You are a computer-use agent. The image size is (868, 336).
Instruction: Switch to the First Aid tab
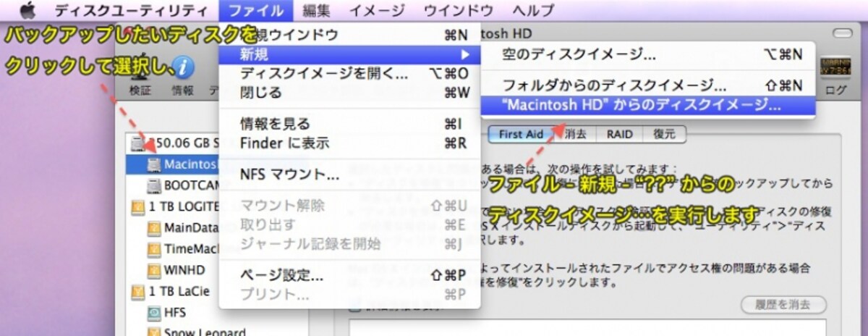521,134
